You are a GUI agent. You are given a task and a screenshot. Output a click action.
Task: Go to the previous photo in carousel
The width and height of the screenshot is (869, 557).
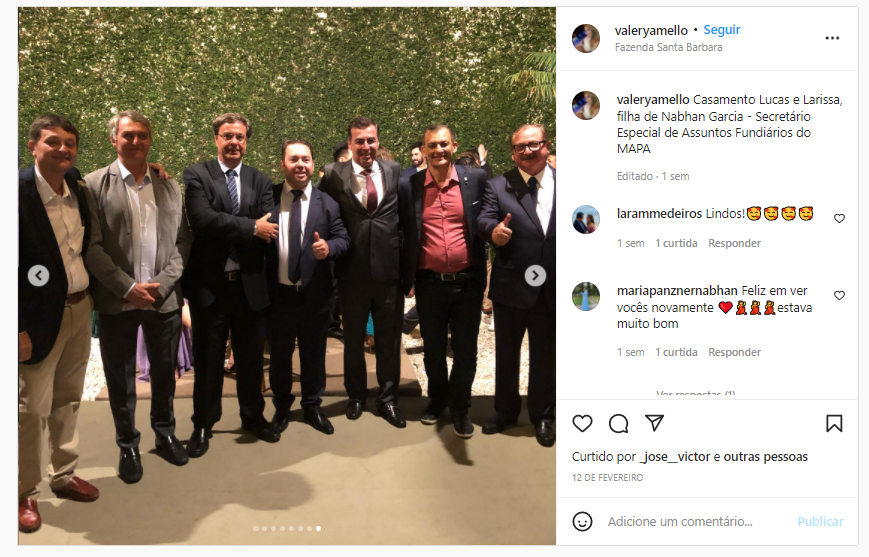click(38, 275)
